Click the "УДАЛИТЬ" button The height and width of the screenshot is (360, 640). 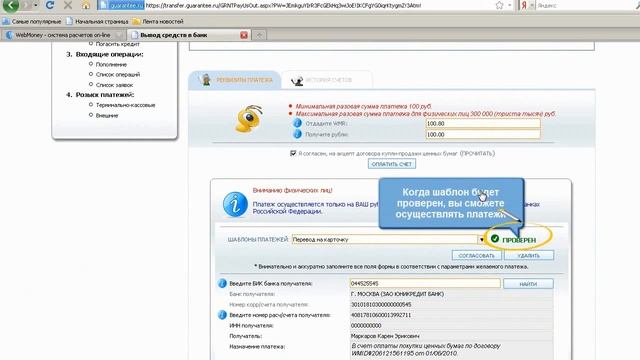tap(529, 256)
